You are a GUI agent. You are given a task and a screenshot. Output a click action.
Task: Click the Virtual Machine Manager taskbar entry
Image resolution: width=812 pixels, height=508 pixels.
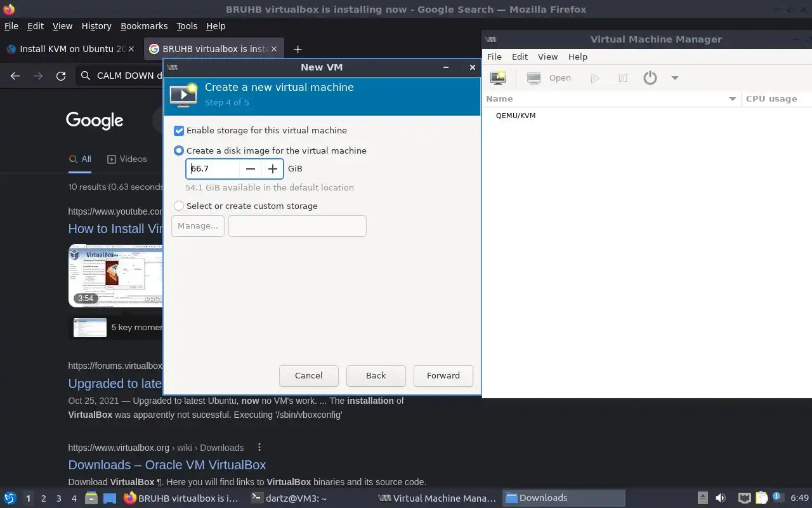click(437, 498)
